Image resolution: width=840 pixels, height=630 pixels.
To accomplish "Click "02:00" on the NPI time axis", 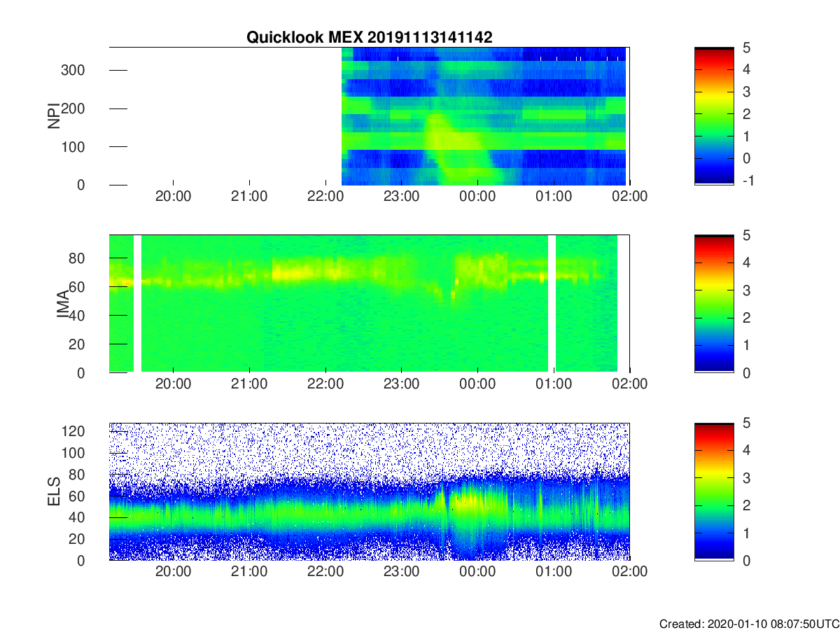I will coord(630,197).
